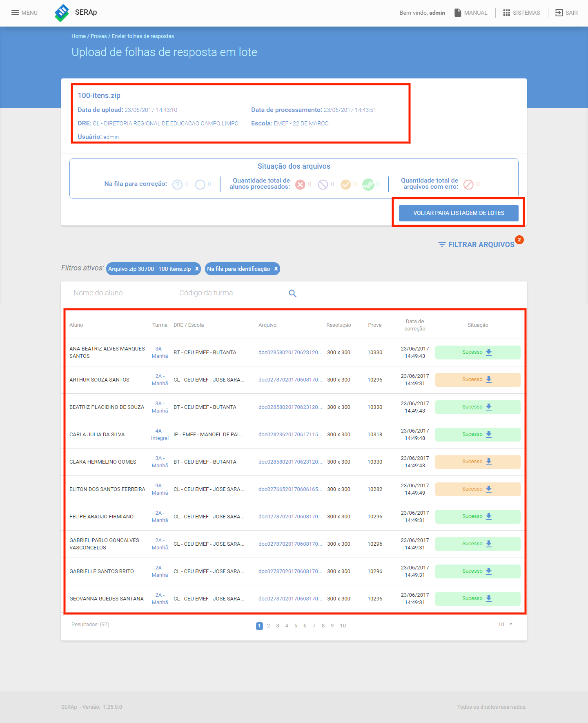Download result for Carla Julia da Silva
Image resolution: width=588 pixels, height=723 pixels.
(x=489, y=435)
